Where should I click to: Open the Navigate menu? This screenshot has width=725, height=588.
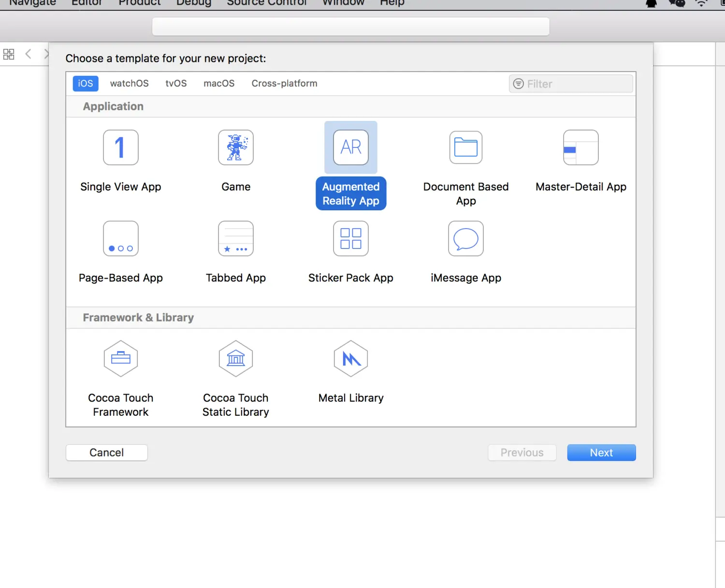[x=33, y=3]
